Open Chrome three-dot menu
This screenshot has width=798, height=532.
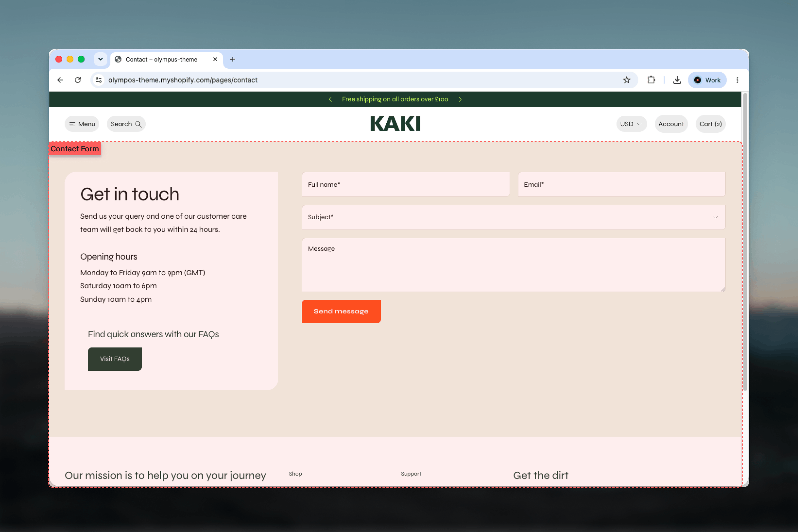[x=737, y=80]
